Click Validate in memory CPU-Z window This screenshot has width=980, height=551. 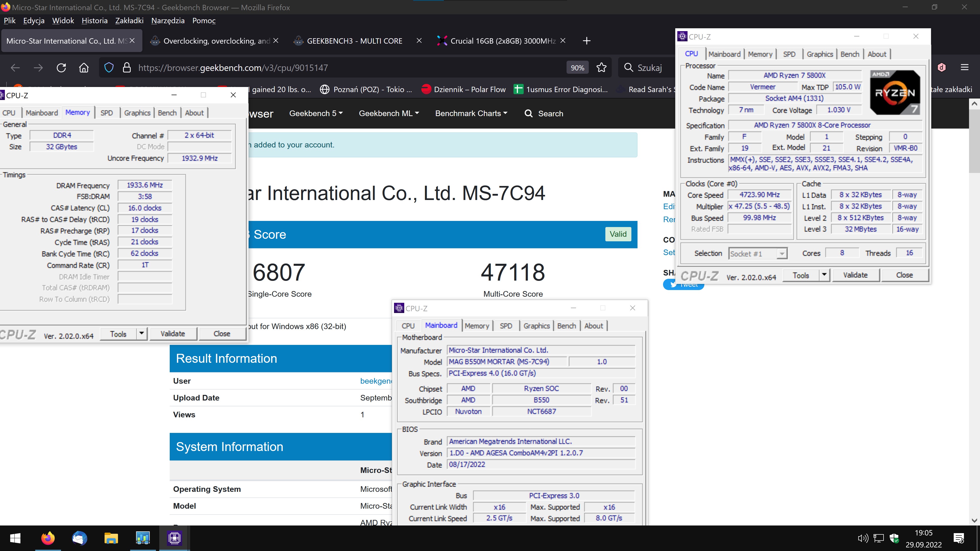(173, 333)
